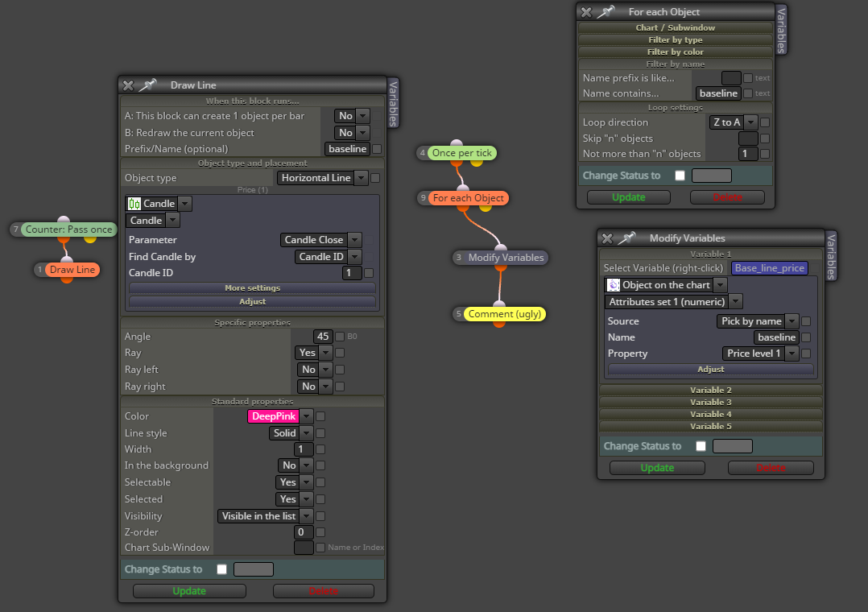Click the Base_line_price variable field
Screen dimensions: 868x612
click(x=770, y=268)
